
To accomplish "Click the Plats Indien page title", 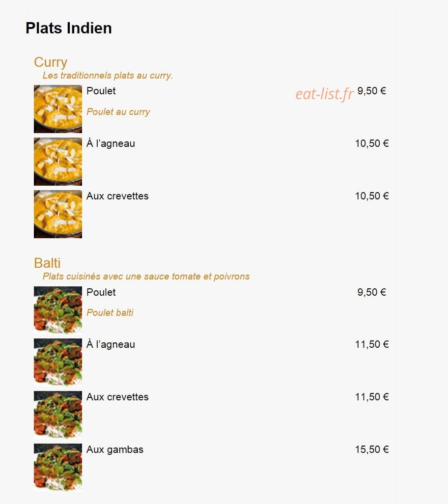I will [x=69, y=28].
